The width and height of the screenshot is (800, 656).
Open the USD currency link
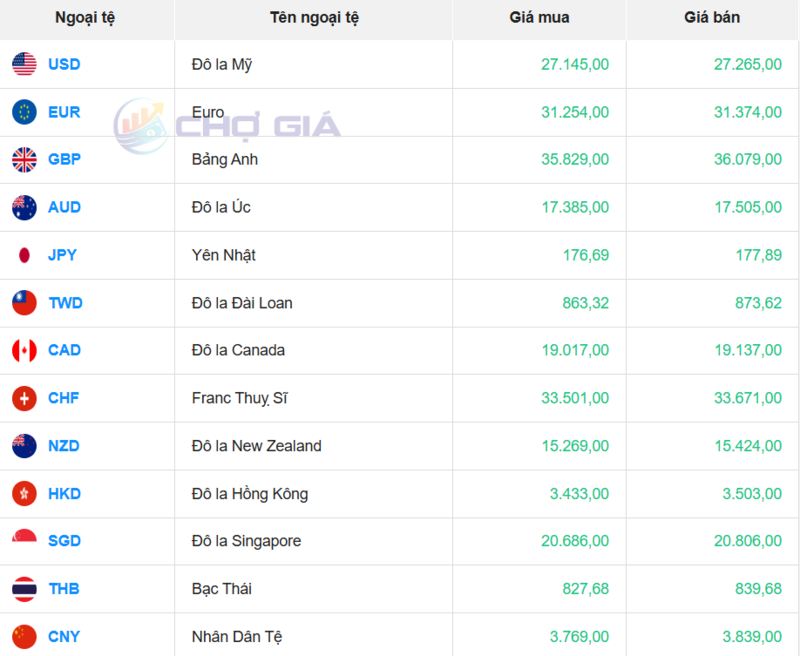(64, 64)
